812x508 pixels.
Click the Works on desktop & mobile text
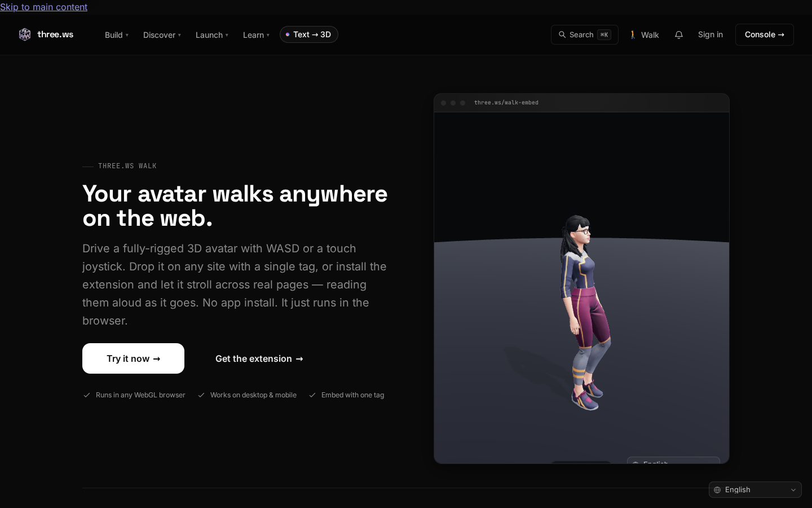coord(253,395)
